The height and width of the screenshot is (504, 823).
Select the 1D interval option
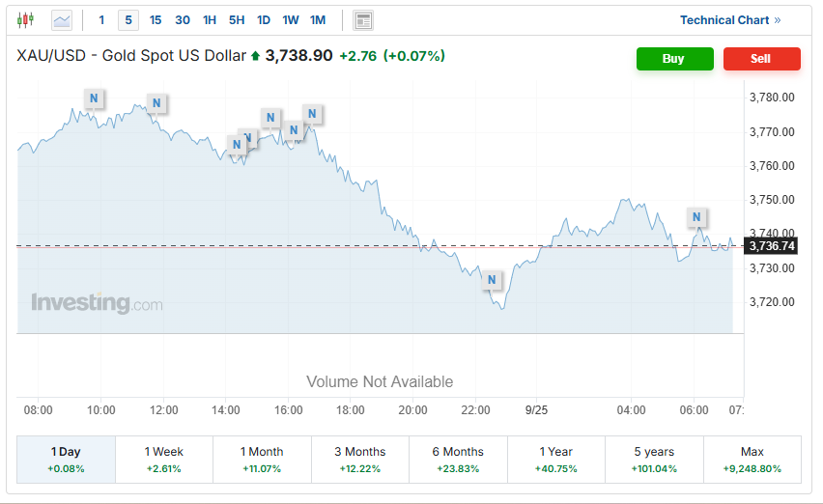pyautogui.click(x=264, y=19)
